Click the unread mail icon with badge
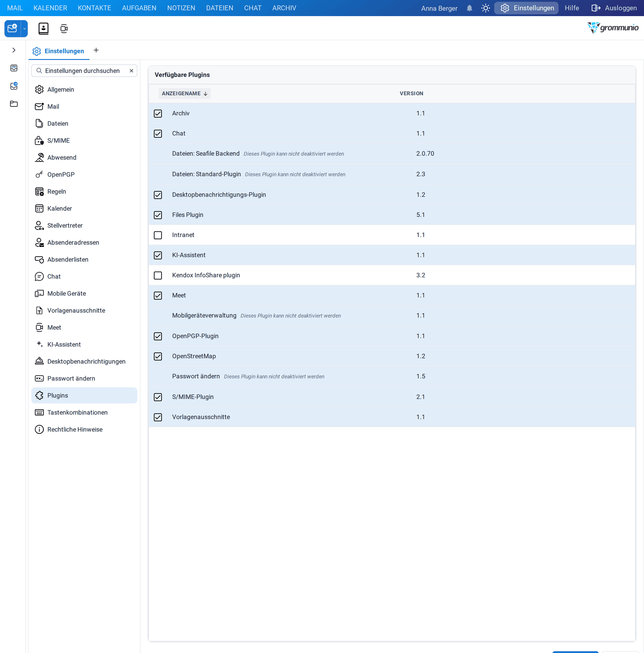The height and width of the screenshot is (653, 644). pos(14,86)
